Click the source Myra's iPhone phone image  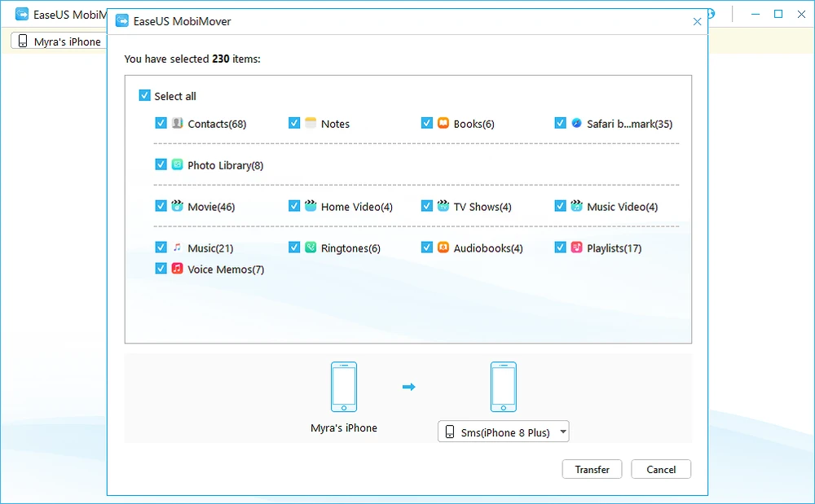343,387
